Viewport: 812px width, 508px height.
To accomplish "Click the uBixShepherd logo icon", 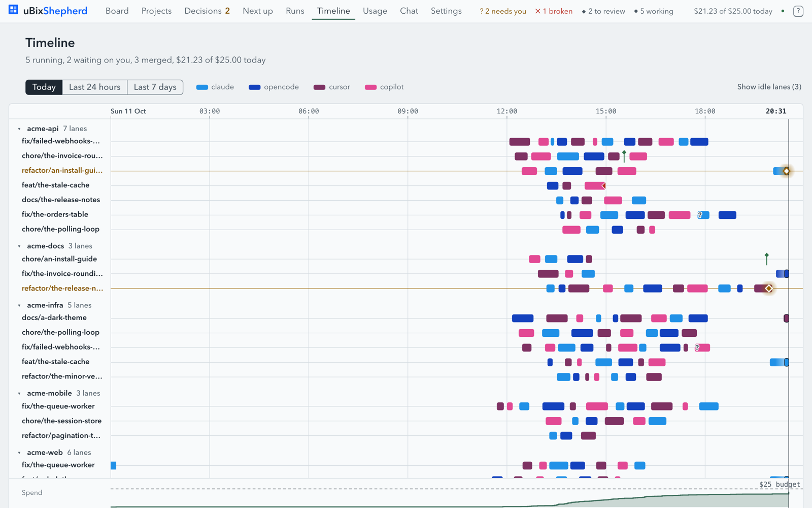I will click(x=13, y=10).
